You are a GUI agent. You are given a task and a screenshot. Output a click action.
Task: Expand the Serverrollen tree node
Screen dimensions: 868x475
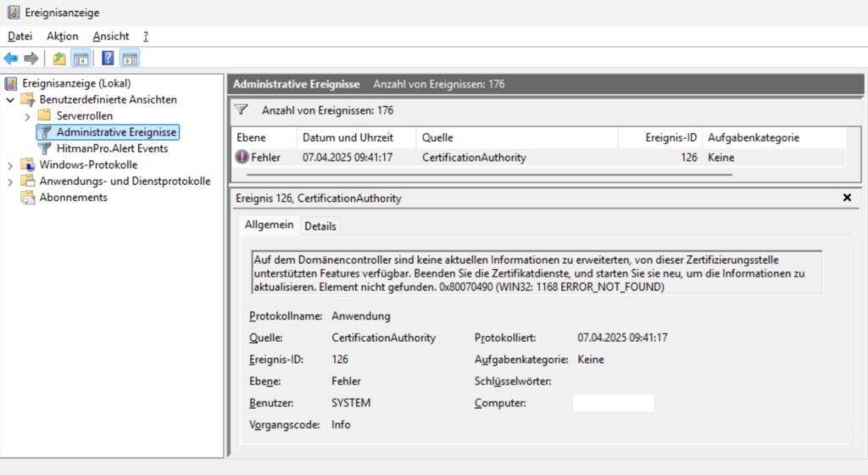coord(27,116)
